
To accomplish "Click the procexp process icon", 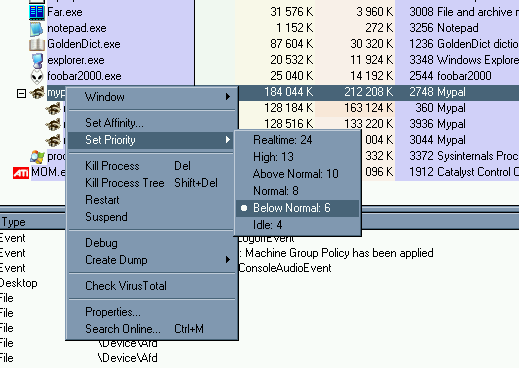I will [x=37, y=157].
